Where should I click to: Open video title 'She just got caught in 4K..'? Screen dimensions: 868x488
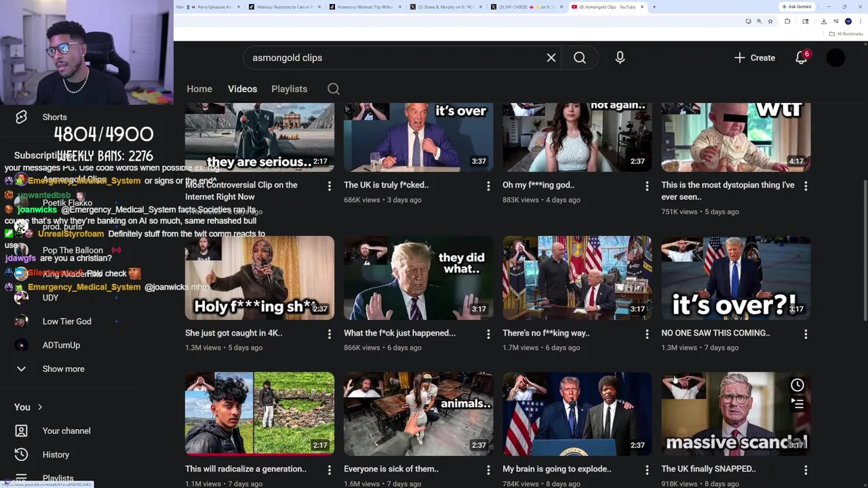coord(234,333)
